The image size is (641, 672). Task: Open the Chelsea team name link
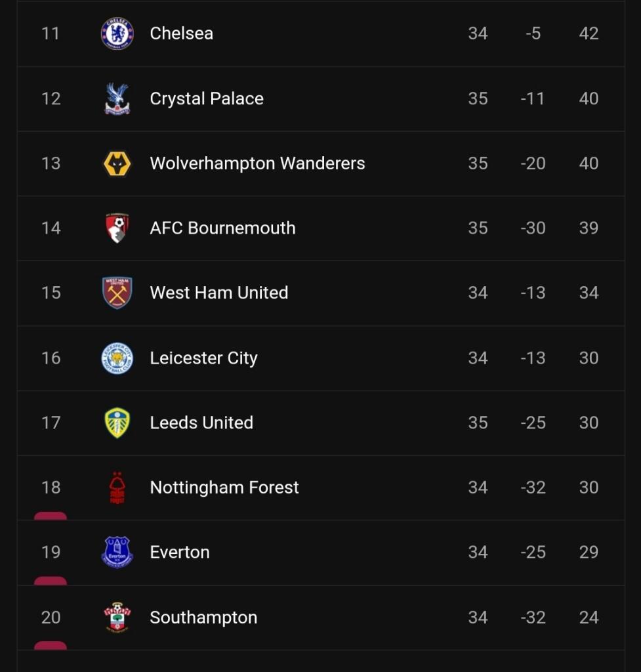tap(182, 33)
